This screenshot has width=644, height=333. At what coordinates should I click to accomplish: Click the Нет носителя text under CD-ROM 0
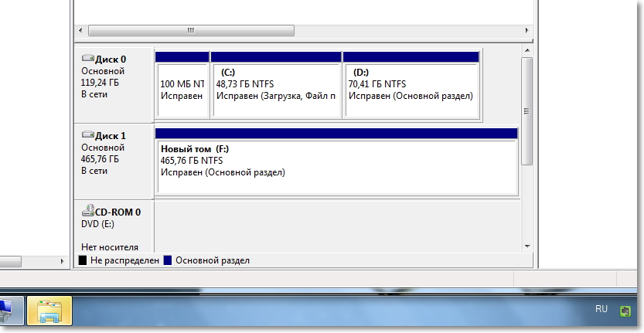110,247
